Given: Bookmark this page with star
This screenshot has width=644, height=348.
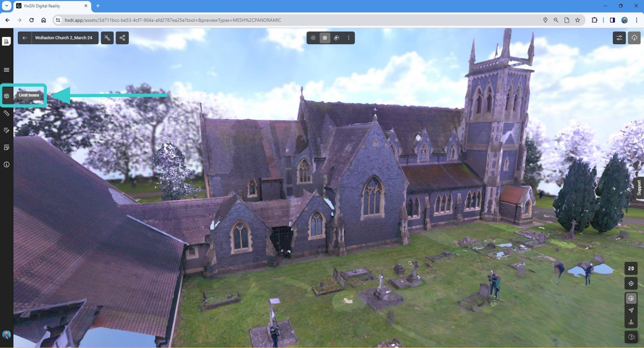Looking at the screenshot, I should (577, 20).
